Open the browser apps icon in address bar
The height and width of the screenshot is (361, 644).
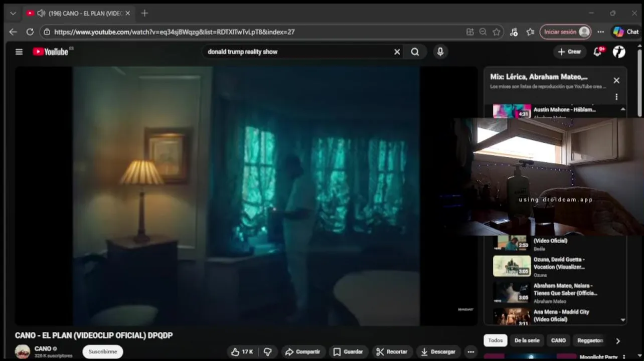tap(470, 32)
